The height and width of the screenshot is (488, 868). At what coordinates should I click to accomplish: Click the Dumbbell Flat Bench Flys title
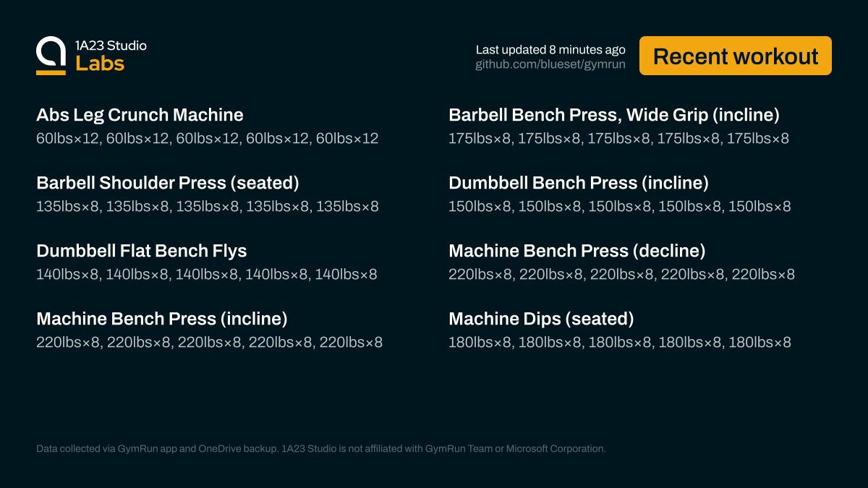coord(141,251)
